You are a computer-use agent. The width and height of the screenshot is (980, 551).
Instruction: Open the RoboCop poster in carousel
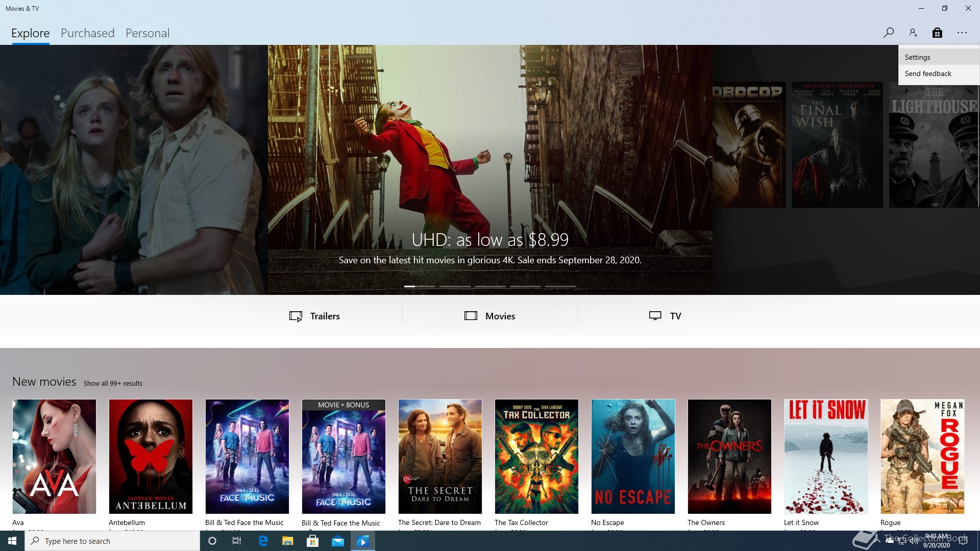pyautogui.click(x=749, y=145)
